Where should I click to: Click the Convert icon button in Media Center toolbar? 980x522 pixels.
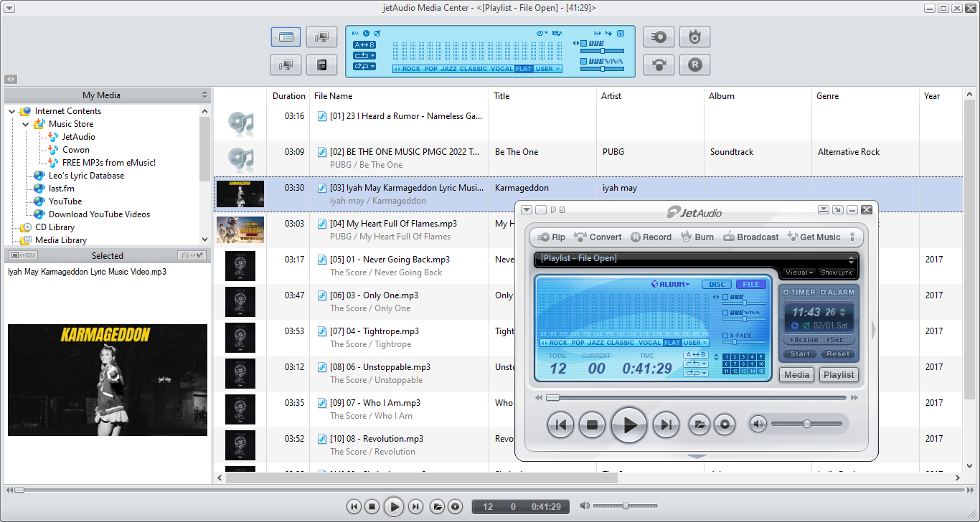pyautogui.click(x=659, y=65)
